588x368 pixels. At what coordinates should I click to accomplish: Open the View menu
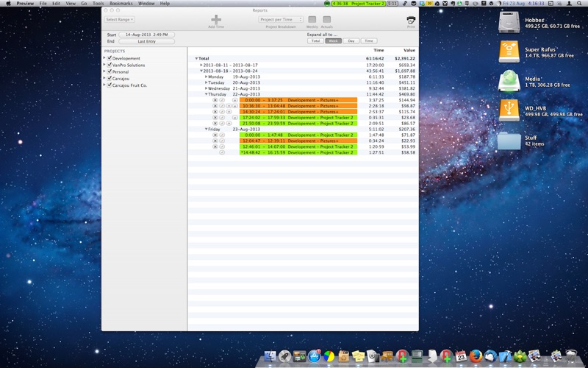tap(71, 4)
